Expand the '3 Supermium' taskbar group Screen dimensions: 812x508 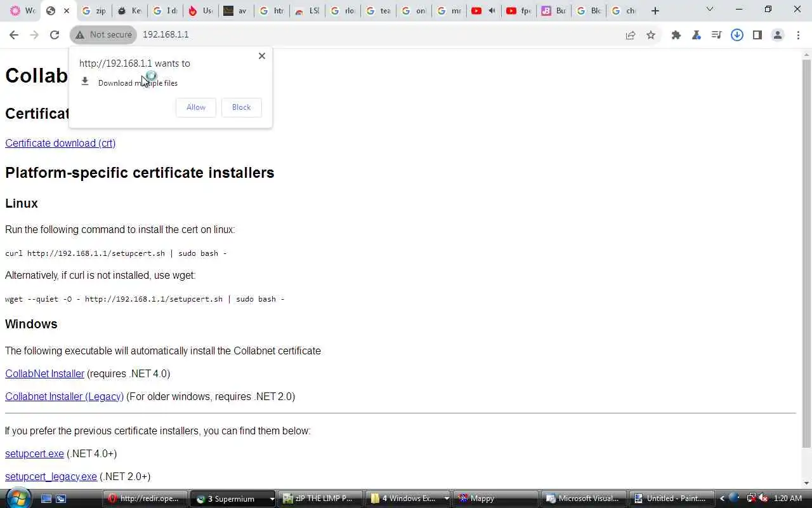233,498
